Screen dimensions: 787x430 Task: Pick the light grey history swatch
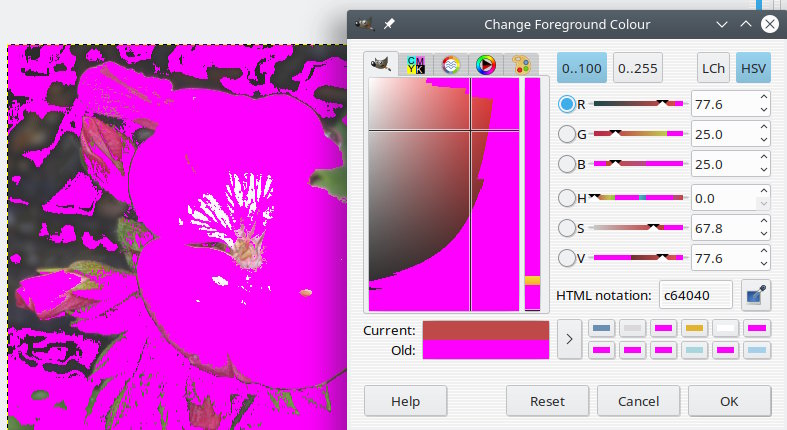(x=632, y=328)
